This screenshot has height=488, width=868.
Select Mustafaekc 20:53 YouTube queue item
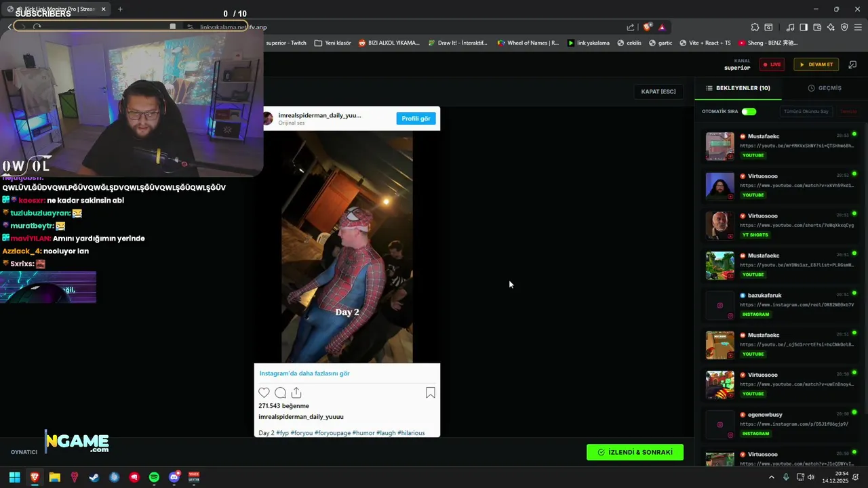point(781,146)
